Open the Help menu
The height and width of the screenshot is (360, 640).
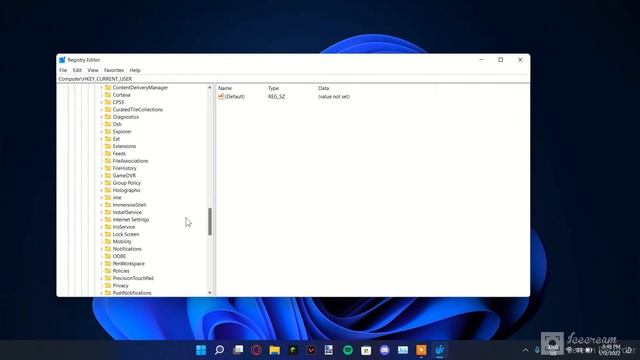pos(135,70)
